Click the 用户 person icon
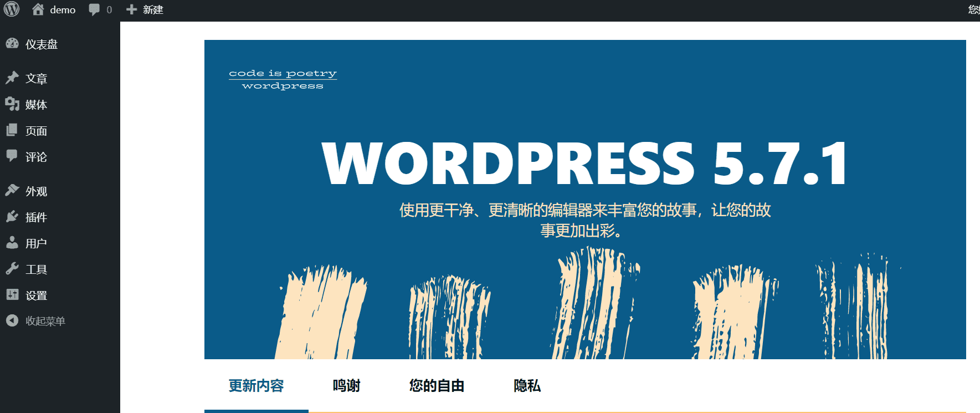The height and width of the screenshot is (413, 980). tap(12, 242)
